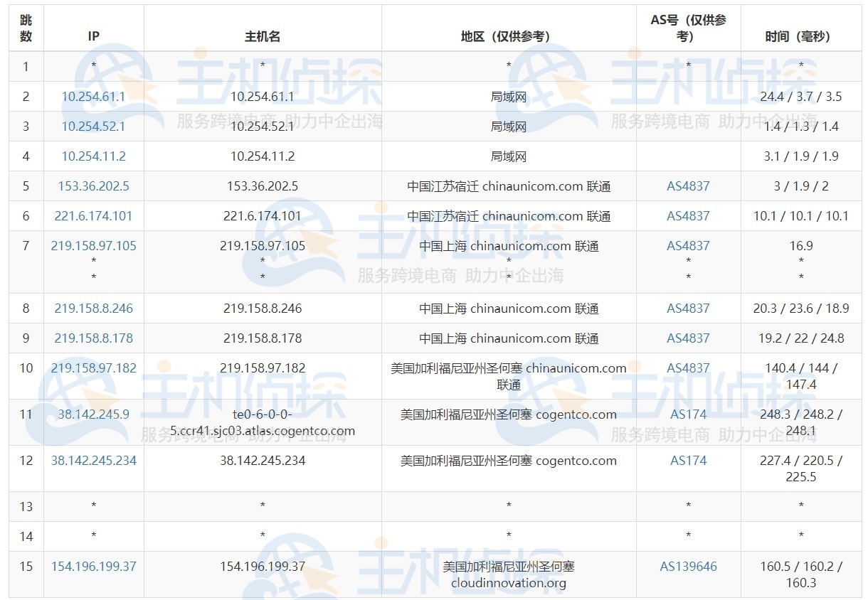
Task: Open IP link 38.142.245.234
Action: [x=93, y=461]
